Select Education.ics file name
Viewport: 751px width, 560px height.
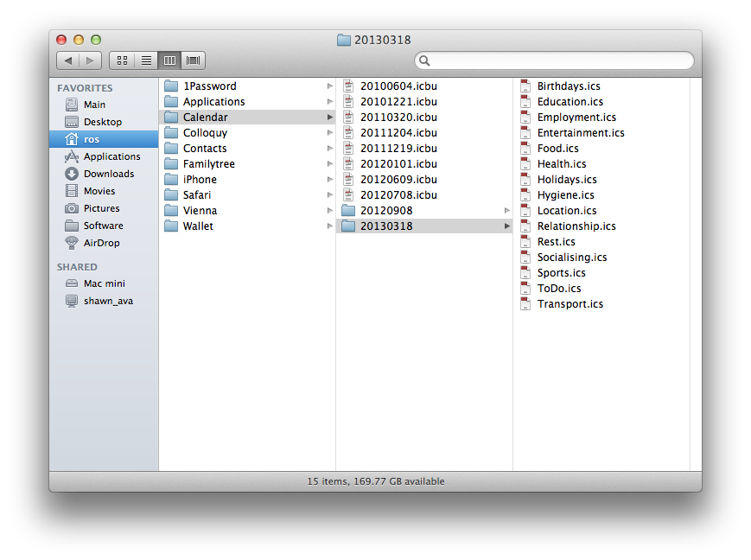click(x=570, y=102)
